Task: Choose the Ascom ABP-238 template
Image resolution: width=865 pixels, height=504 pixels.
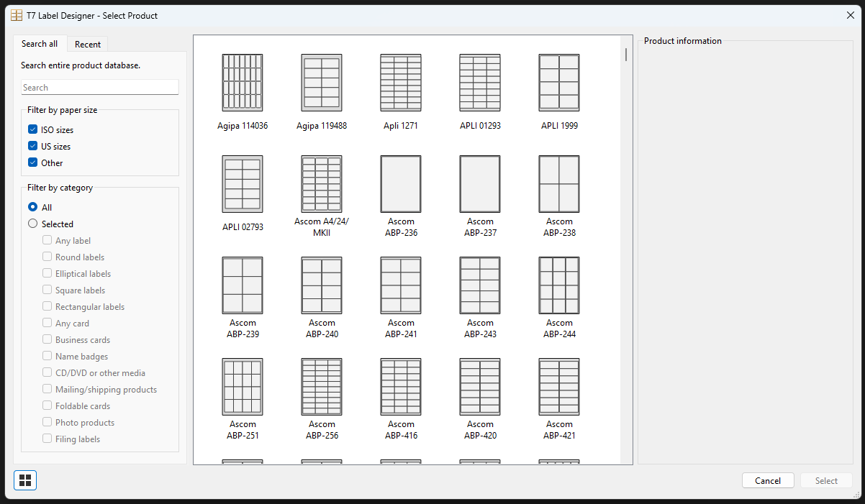Action: tap(559, 184)
